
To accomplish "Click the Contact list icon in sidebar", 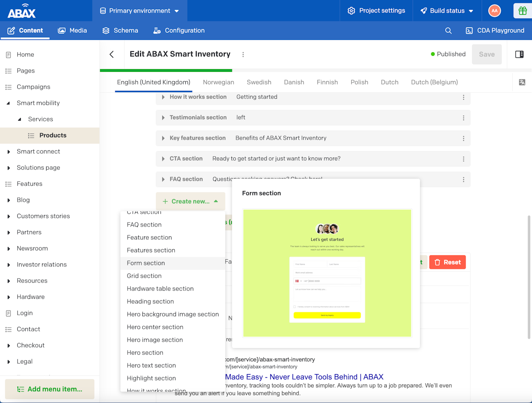I will tap(8, 329).
